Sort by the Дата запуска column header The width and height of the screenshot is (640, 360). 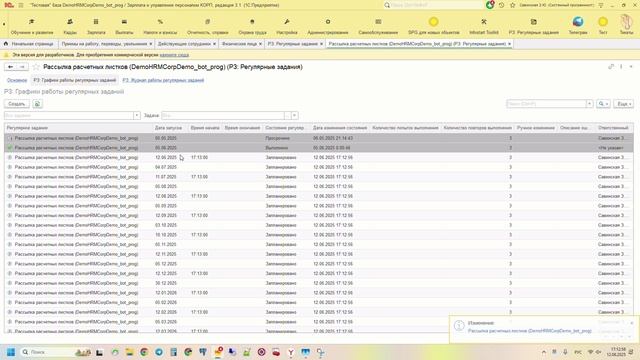point(170,128)
